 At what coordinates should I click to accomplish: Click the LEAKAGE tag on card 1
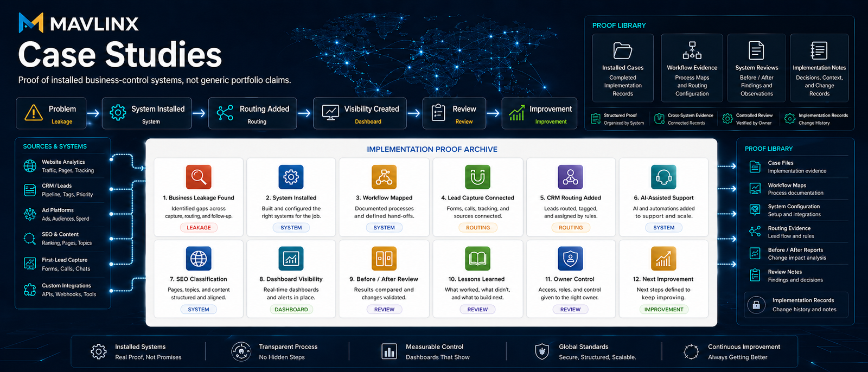[x=199, y=228]
